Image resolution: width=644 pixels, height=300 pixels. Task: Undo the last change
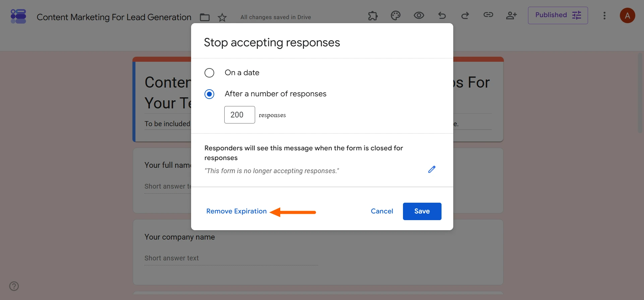pos(442,15)
